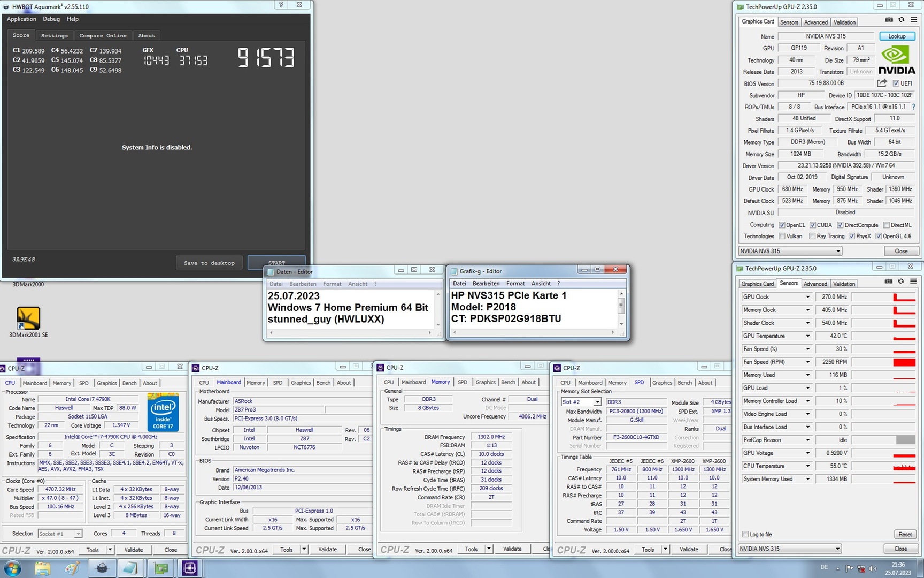Click the BIOS export share icon next to UEFI
Screen dimensions: 924x578
point(882,83)
